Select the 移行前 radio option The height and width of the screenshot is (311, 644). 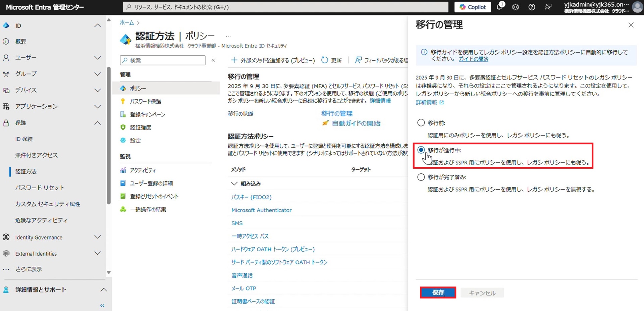click(421, 123)
